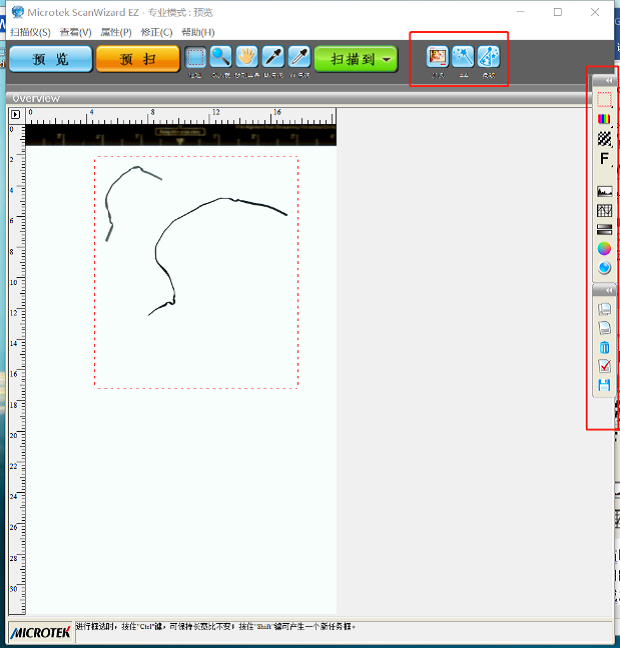Screen dimensions: 620x648
Task: Select the magnifier zoom tool
Action: point(221,58)
